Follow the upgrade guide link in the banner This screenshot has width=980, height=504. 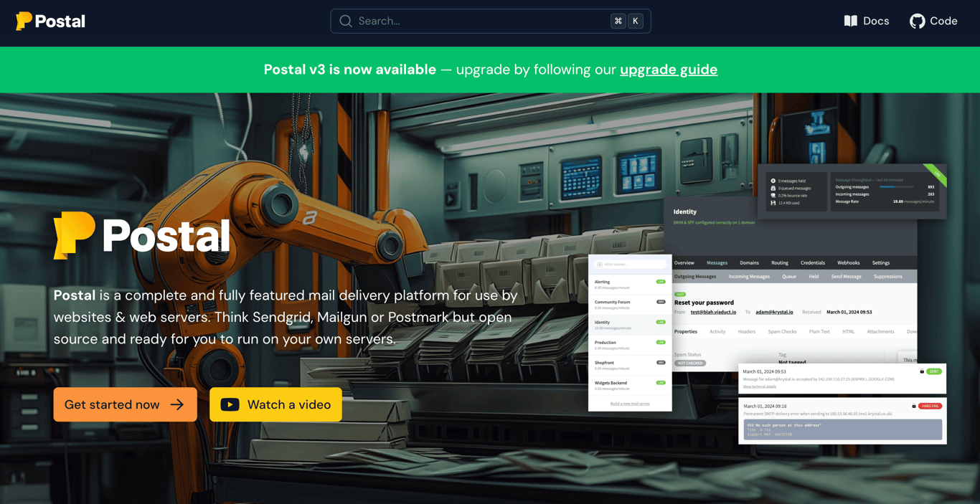(x=668, y=70)
